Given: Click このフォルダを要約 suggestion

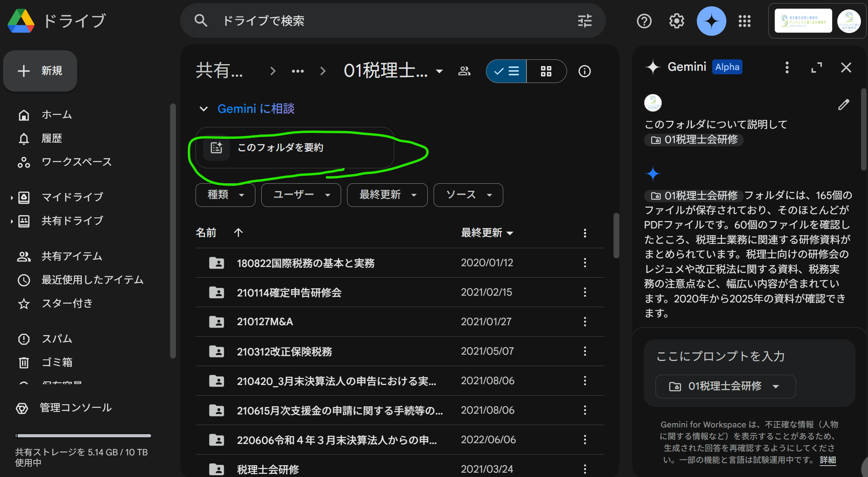Looking at the screenshot, I should tap(295, 148).
